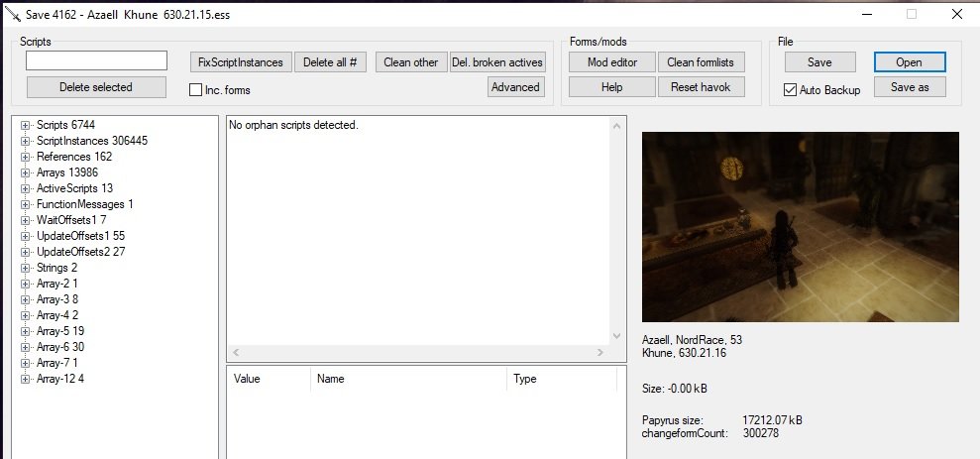
Task: Select the Strings 2 label
Action: [56, 268]
